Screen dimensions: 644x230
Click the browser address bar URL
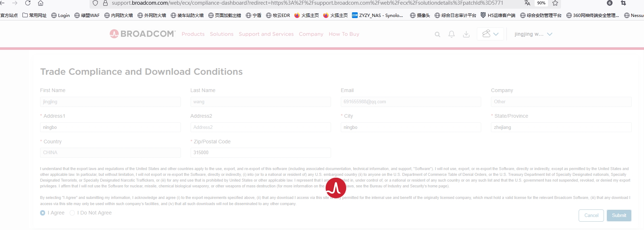click(x=307, y=3)
